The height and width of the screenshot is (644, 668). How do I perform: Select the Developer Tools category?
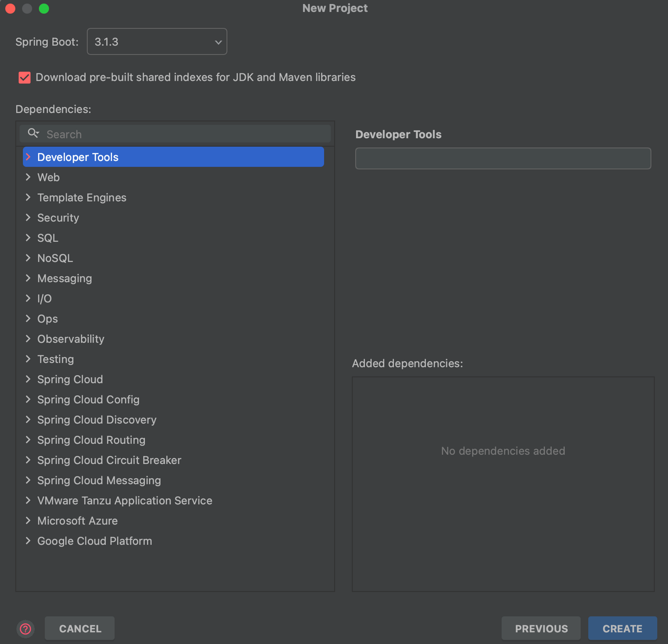coord(173,157)
